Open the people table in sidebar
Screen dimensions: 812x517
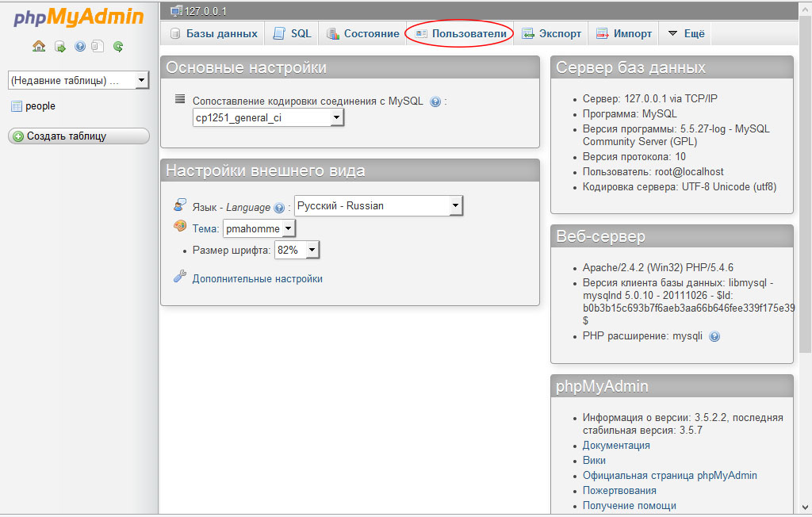click(40, 105)
